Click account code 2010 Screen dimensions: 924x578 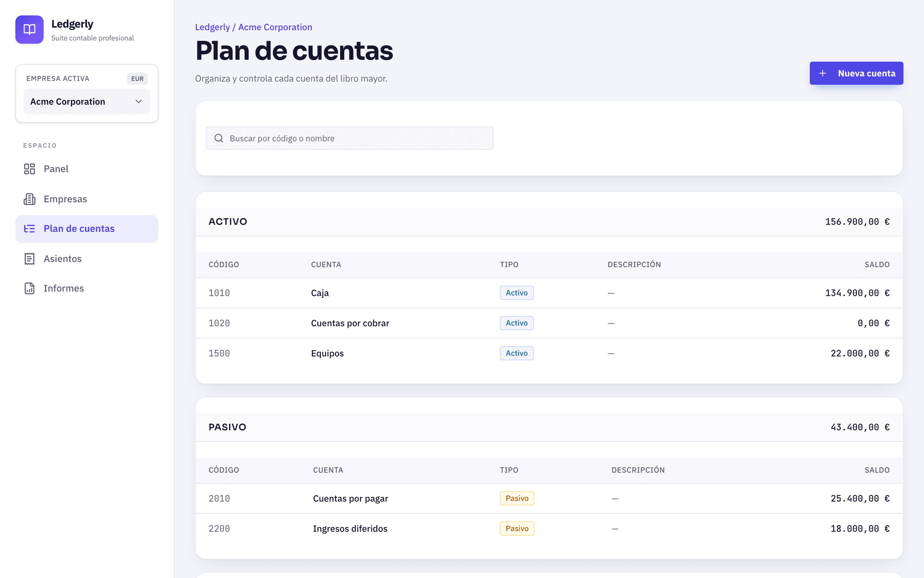coord(219,498)
